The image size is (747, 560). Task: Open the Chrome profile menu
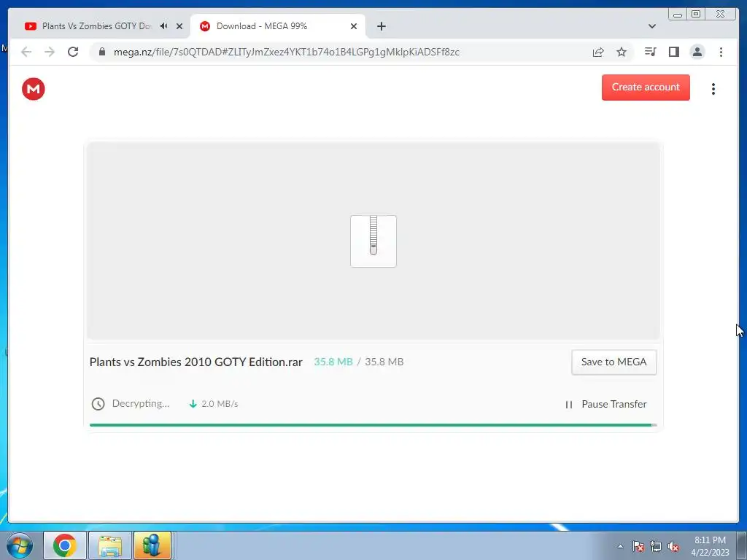coord(697,52)
